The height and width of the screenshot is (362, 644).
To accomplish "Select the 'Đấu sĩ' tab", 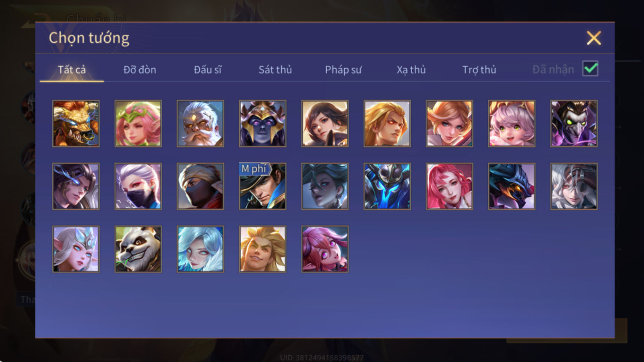I will pos(207,70).
